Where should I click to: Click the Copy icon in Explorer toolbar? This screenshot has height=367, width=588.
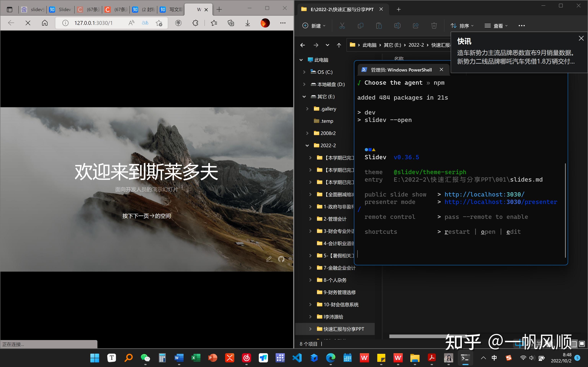(361, 25)
